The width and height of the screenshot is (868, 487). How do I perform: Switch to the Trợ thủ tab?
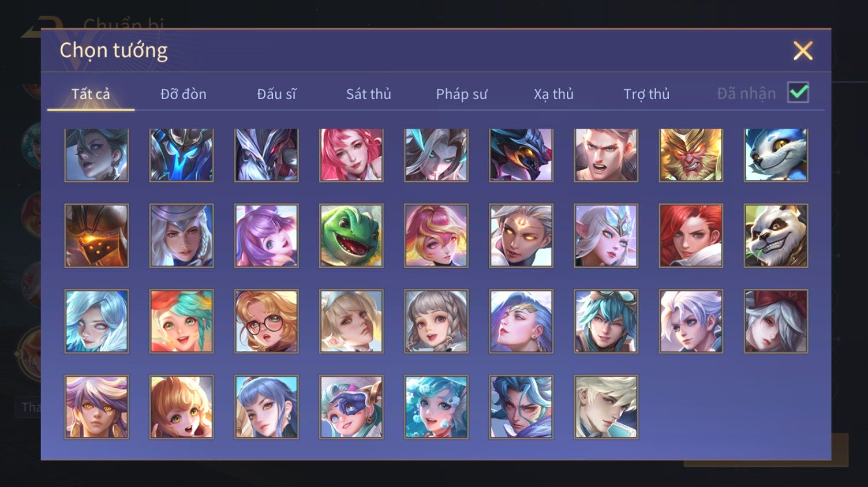(646, 94)
